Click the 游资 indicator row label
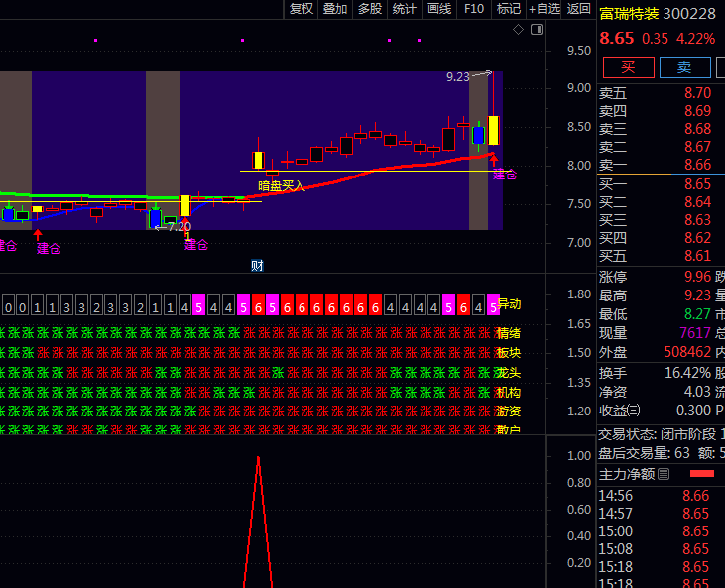The width and height of the screenshot is (725, 588). point(509,411)
